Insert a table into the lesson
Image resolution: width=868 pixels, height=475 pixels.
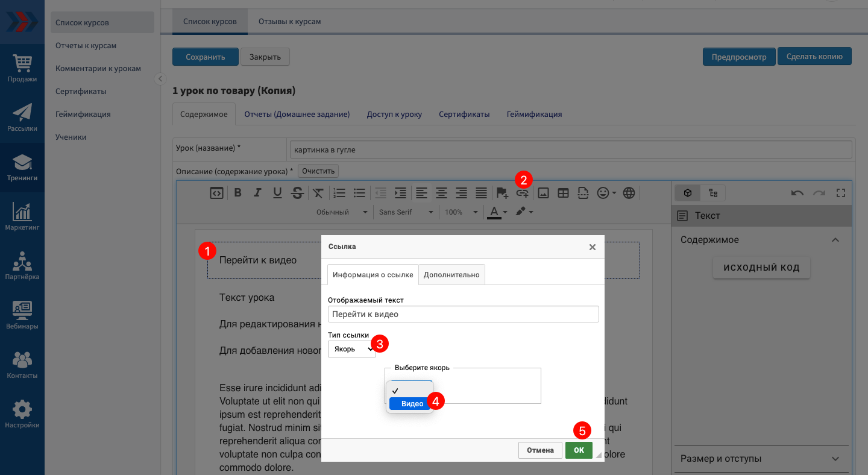click(x=563, y=193)
